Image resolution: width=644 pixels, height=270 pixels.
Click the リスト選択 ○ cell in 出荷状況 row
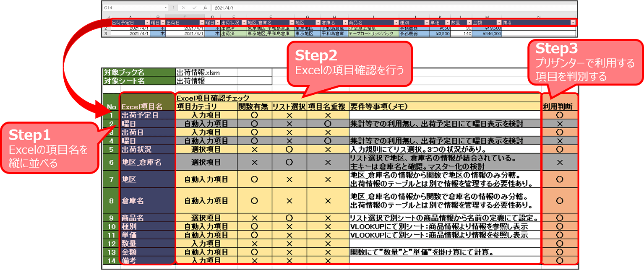click(x=289, y=149)
